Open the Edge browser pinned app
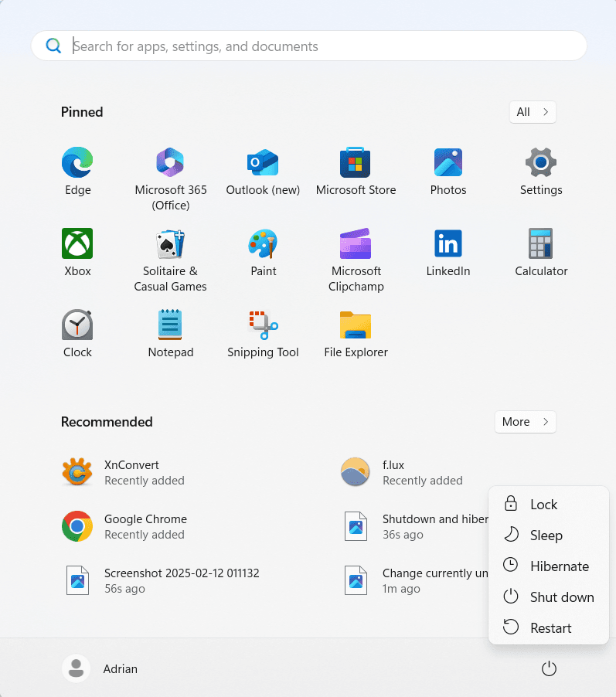 coord(77,171)
